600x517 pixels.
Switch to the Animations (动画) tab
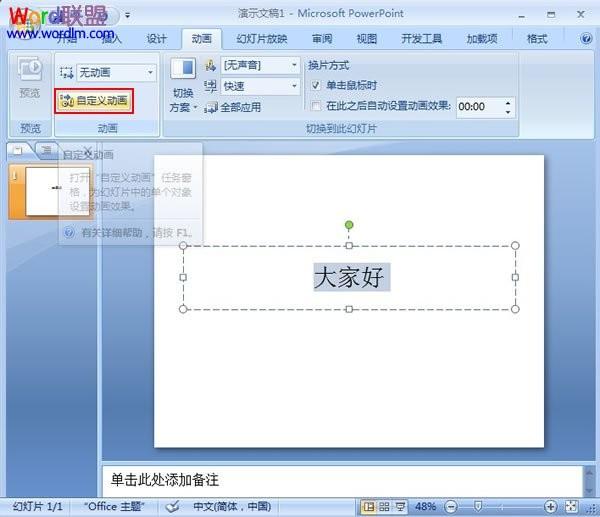point(202,39)
